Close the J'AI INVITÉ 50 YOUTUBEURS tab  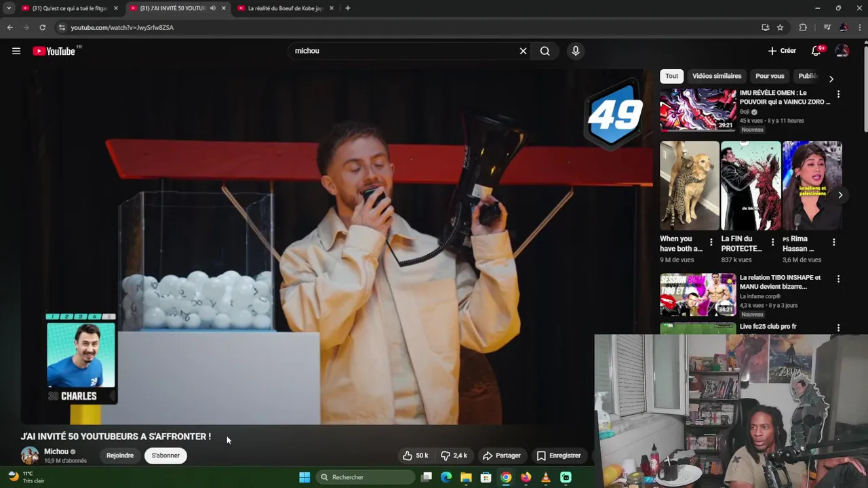click(x=224, y=8)
